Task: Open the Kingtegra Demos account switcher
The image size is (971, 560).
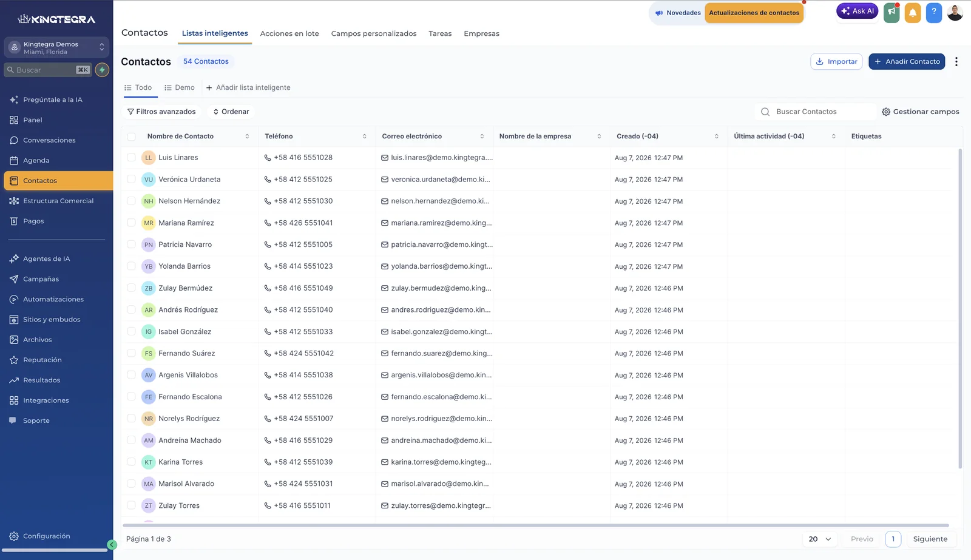Action: coord(56,48)
